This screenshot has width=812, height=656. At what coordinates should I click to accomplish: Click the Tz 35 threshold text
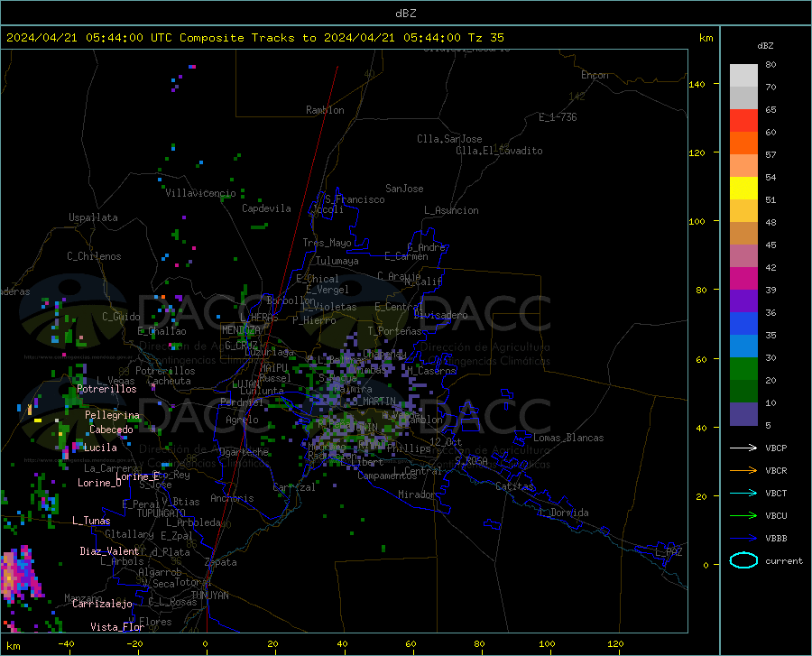coord(485,38)
